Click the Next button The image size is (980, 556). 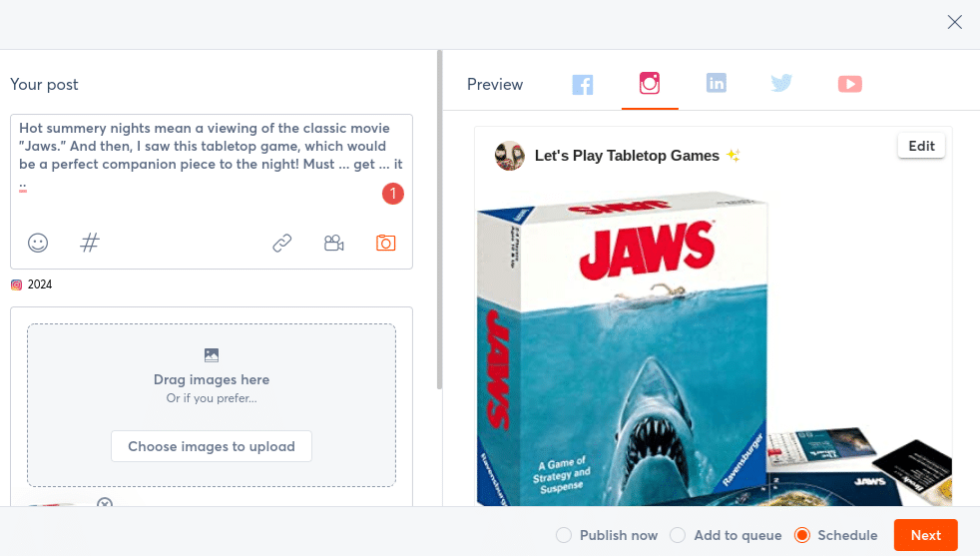925,535
